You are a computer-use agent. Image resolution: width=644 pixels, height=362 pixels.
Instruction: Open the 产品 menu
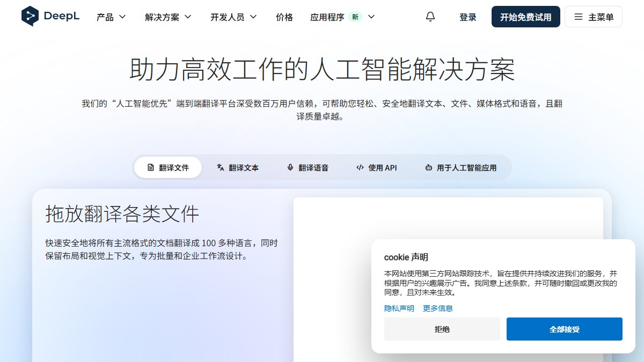(x=112, y=17)
